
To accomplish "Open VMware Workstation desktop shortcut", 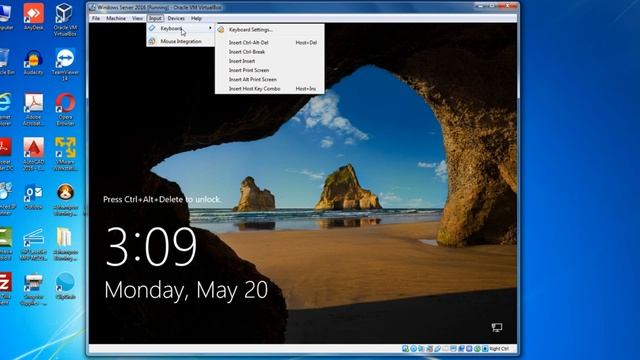I will pyautogui.click(x=65, y=154).
